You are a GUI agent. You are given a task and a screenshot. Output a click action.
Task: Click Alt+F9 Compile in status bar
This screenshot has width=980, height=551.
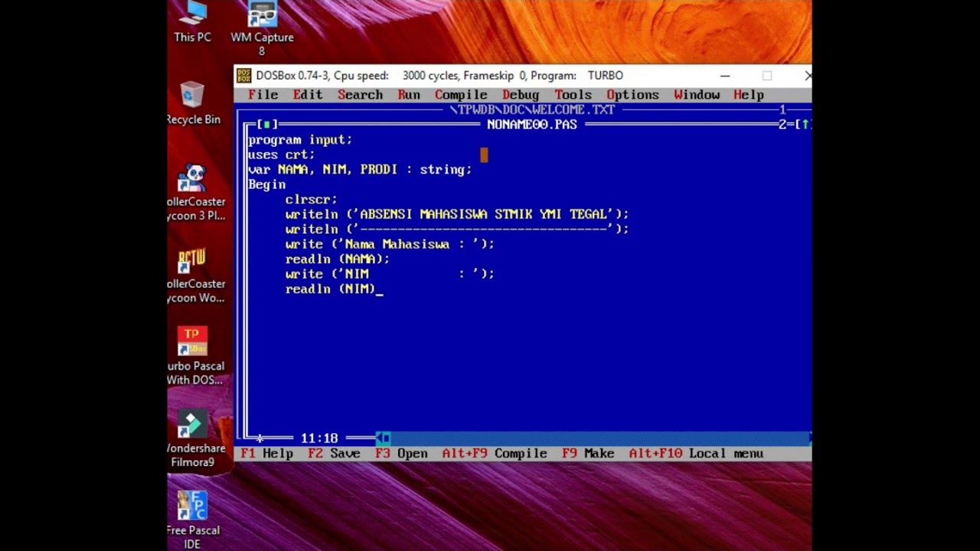[x=495, y=454]
